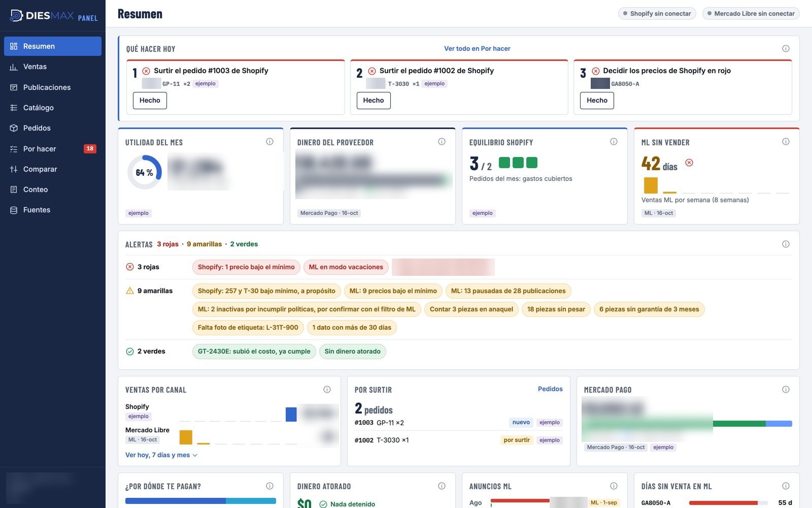Select alert 18 piezas sin pesar

point(556,309)
